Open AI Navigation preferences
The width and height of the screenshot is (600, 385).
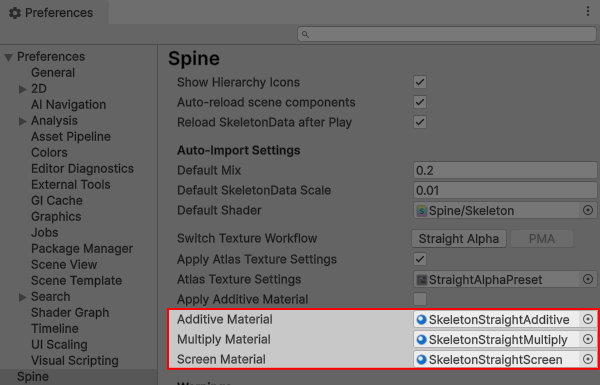point(68,104)
